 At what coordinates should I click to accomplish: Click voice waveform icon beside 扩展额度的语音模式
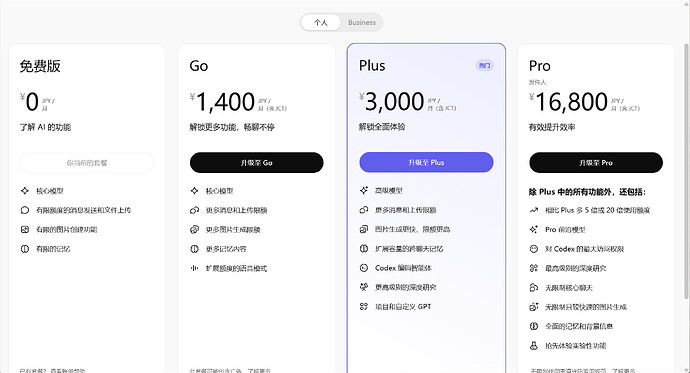(195, 268)
